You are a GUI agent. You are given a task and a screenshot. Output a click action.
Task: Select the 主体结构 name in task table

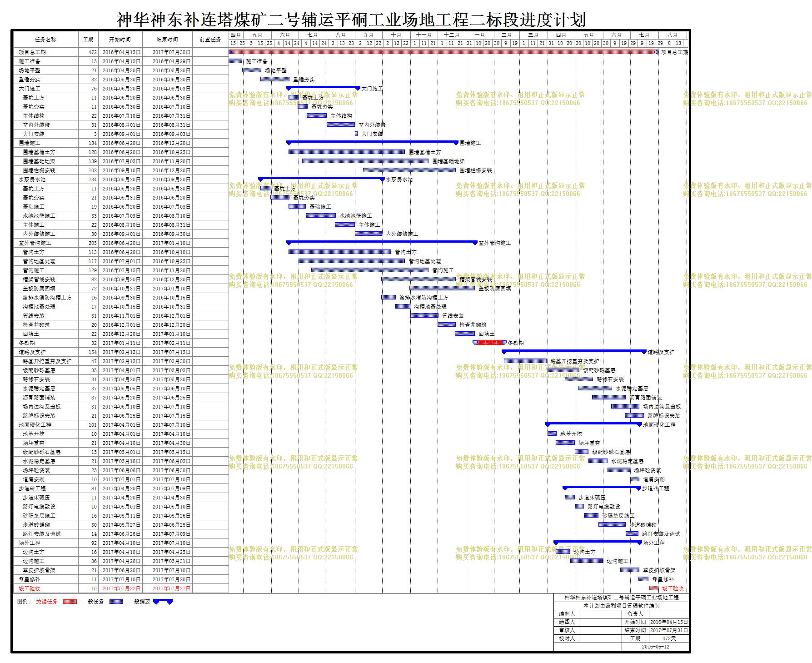[x=34, y=116]
